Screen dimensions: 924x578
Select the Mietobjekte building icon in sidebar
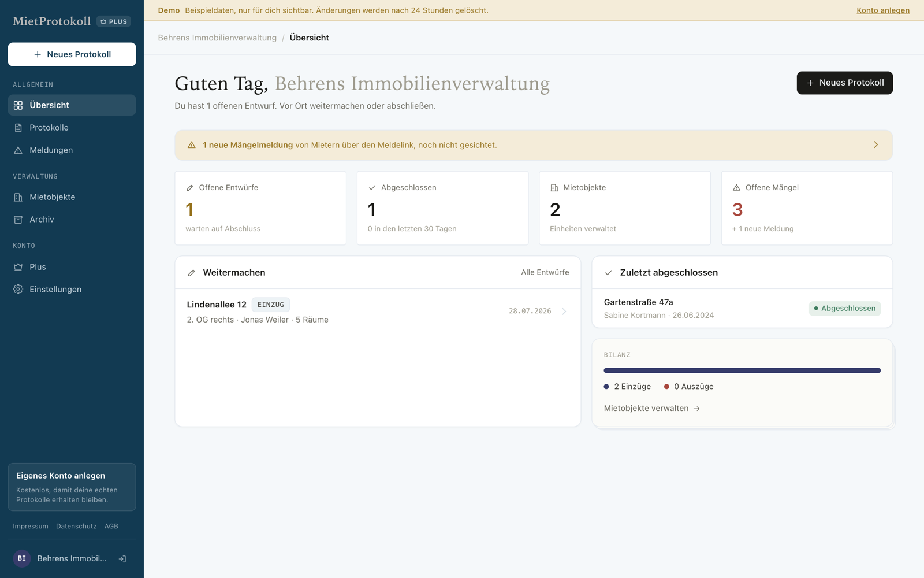[18, 197]
